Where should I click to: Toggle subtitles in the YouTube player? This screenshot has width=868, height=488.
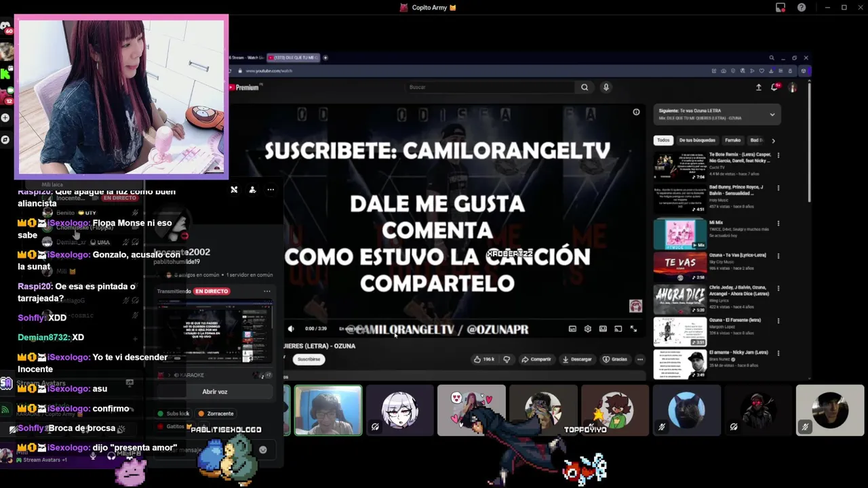572,329
